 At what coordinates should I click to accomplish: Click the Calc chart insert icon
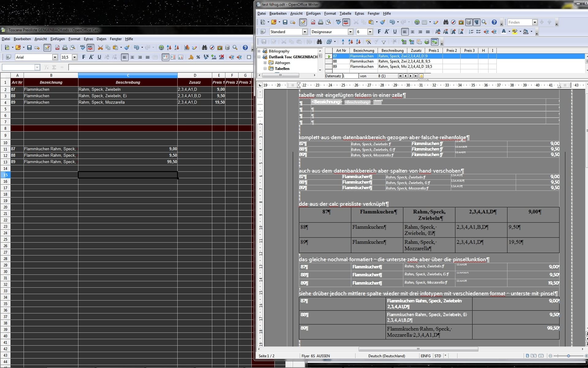[187, 48]
